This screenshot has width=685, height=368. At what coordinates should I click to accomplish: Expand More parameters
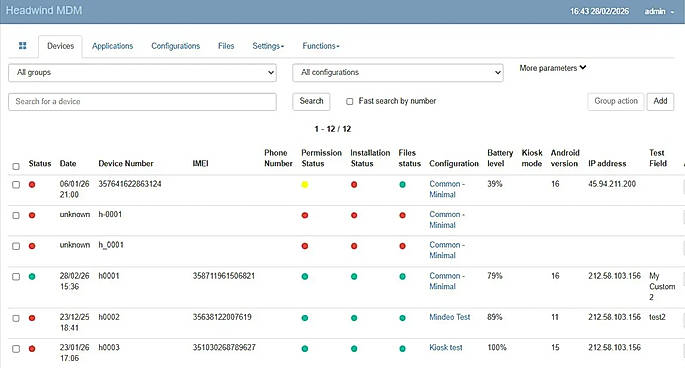click(553, 68)
